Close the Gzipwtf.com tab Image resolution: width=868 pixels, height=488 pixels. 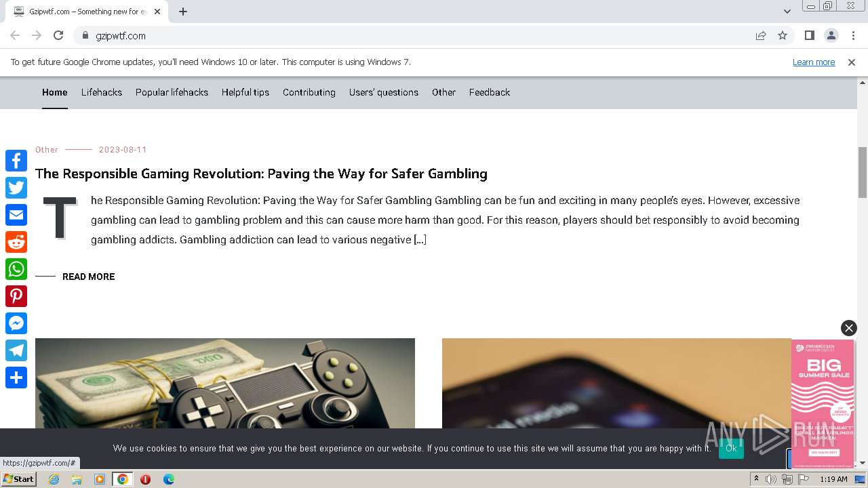coord(157,12)
